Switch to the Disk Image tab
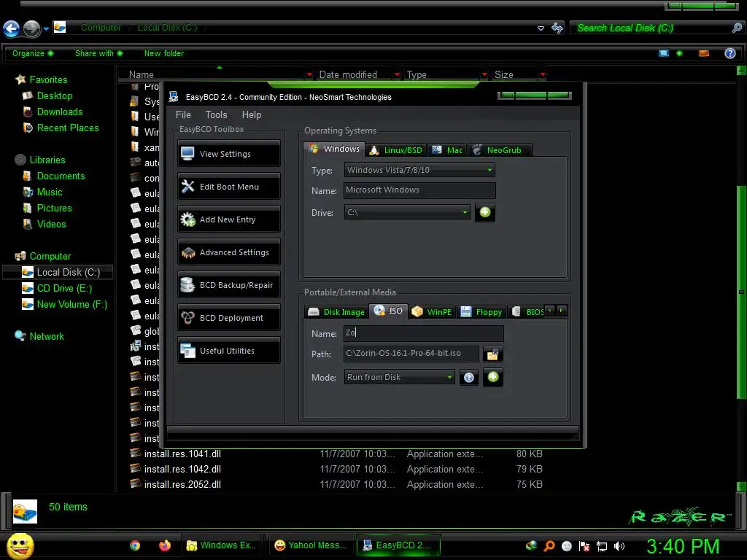 pos(336,312)
